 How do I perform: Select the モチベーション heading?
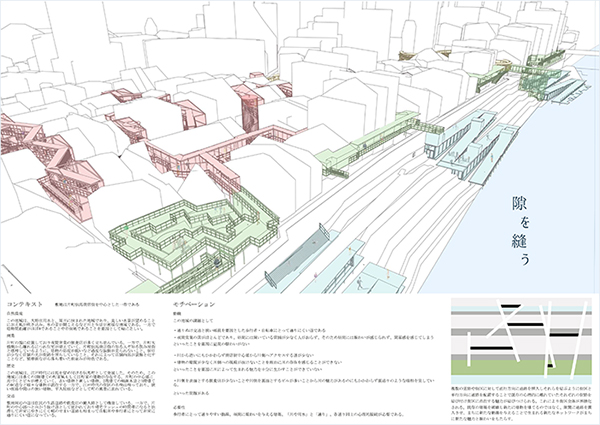click(194, 305)
